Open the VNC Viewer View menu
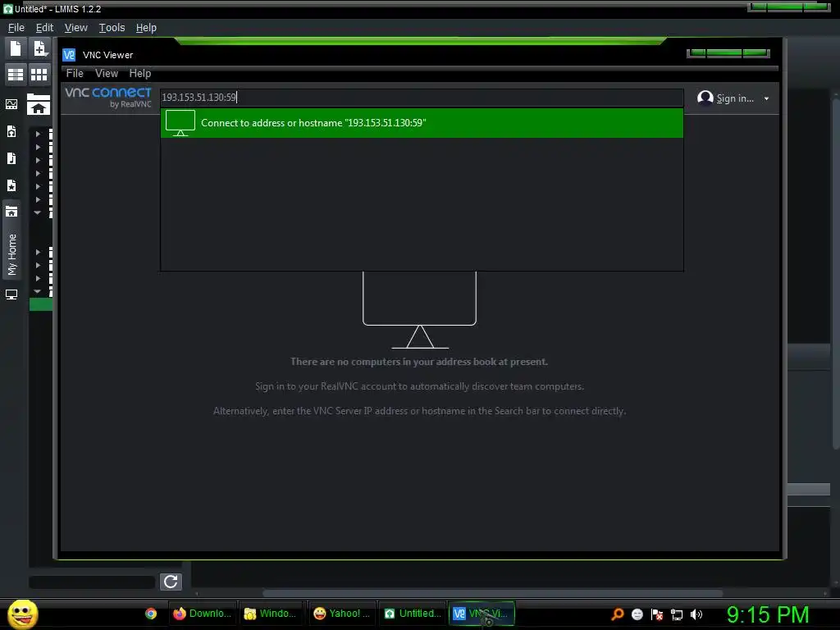Viewport: 840px width, 630px height. pyautogui.click(x=107, y=73)
